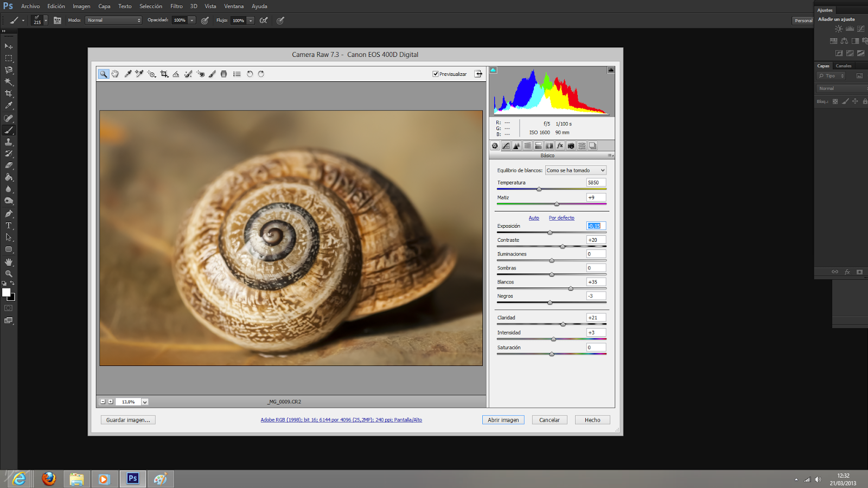
Task: Open the Equilibrio de blancos dropdown
Action: click(576, 170)
